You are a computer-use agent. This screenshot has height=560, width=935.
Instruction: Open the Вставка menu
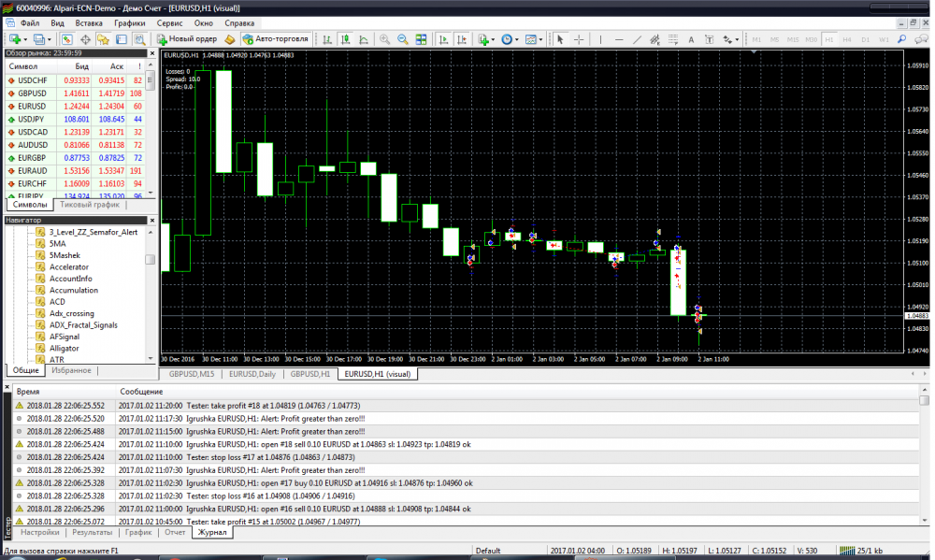[89, 23]
